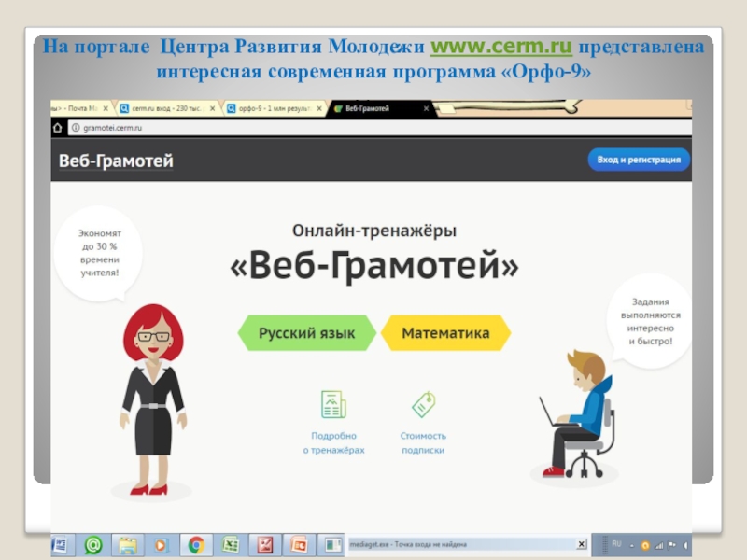
Task: Click the gramotei.cerm.ru address bar
Action: [x=380, y=128]
